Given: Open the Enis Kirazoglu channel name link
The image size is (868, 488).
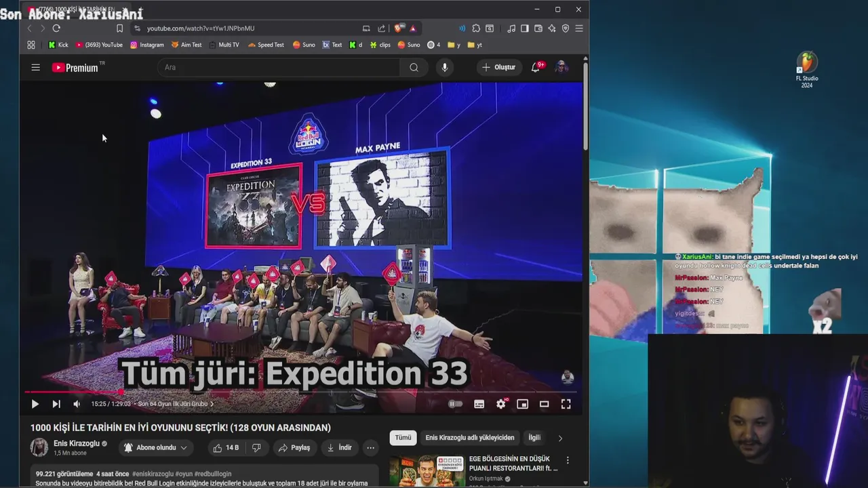Looking at the screenshot, I should [x=76, y=443].
